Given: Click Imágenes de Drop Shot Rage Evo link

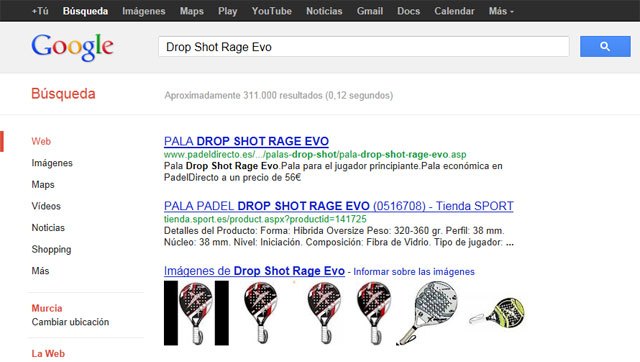Looking at the screenshot, I should 254,271.
